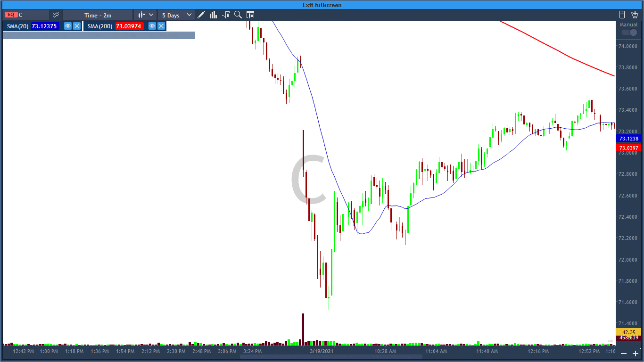Open the 5 Days range dropdown
This screenshot has width=644, height=362.
point(176,15)
